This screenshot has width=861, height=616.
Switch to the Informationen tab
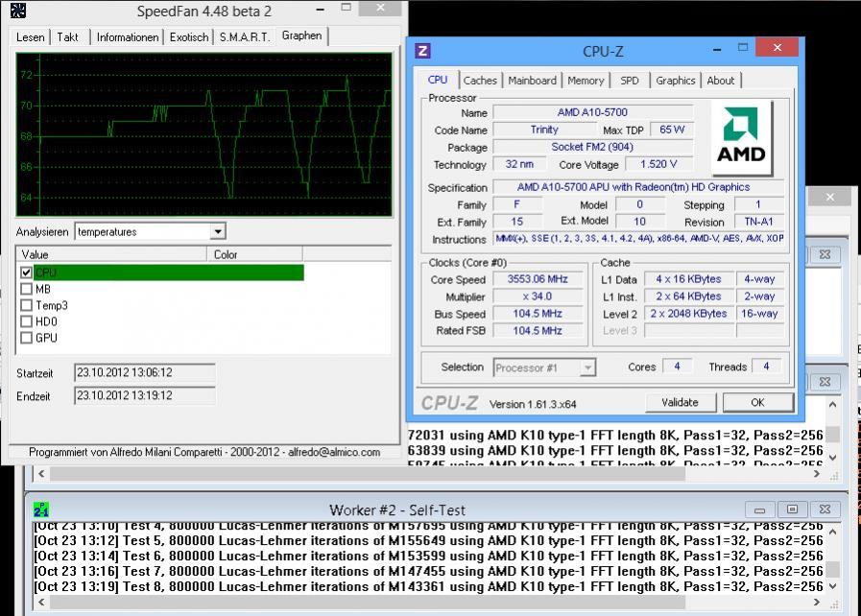tap(128, 37)
